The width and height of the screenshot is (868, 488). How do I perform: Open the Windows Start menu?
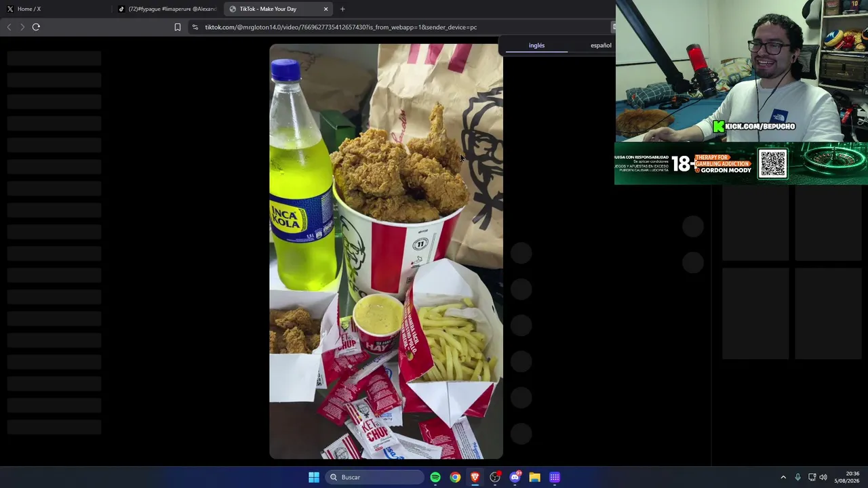[x=314, y=477]
